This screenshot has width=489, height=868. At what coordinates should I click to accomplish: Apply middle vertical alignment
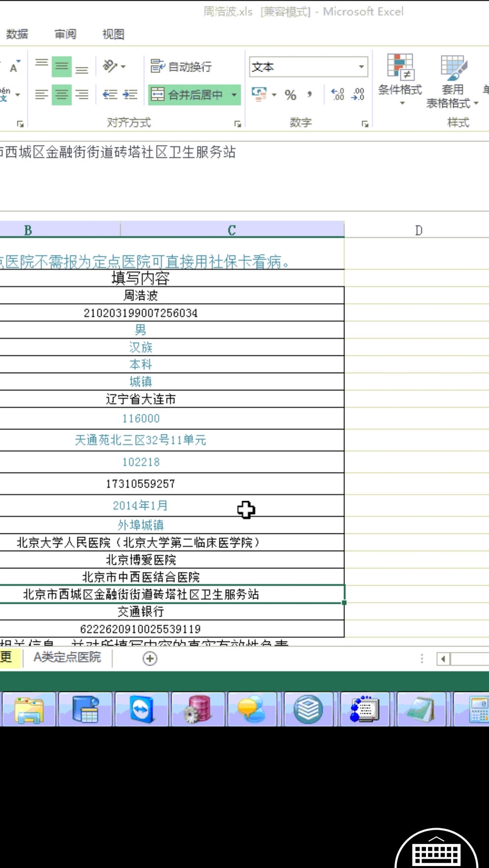click(x=62, y=66)
